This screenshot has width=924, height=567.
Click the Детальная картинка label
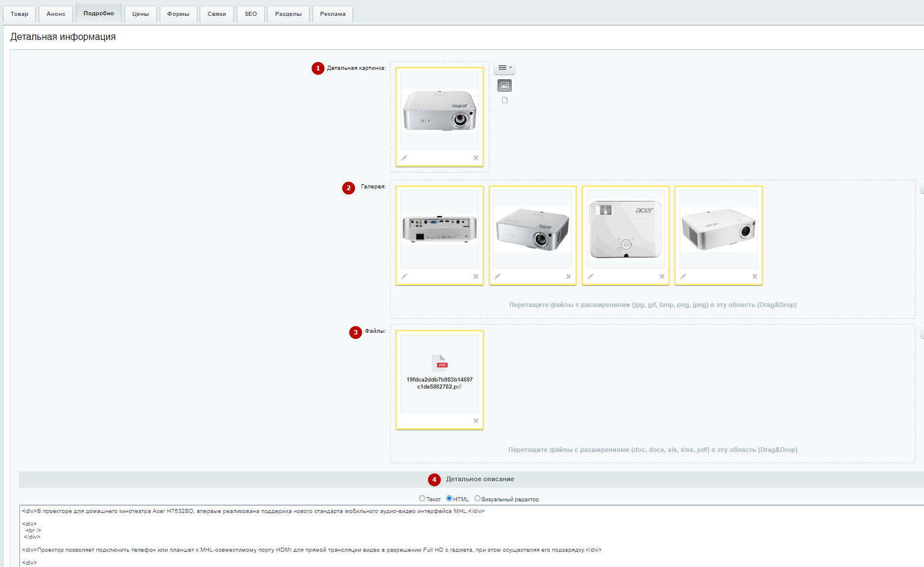point(356,68)
